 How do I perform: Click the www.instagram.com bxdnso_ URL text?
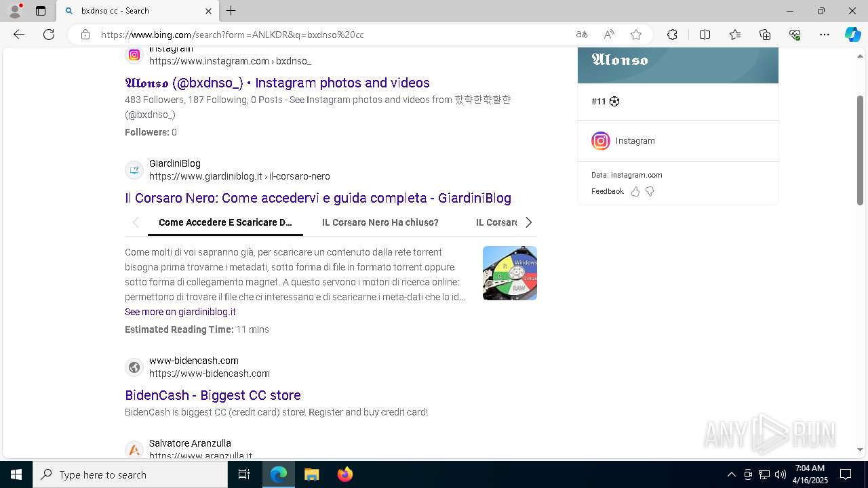[x=231, y=61]
